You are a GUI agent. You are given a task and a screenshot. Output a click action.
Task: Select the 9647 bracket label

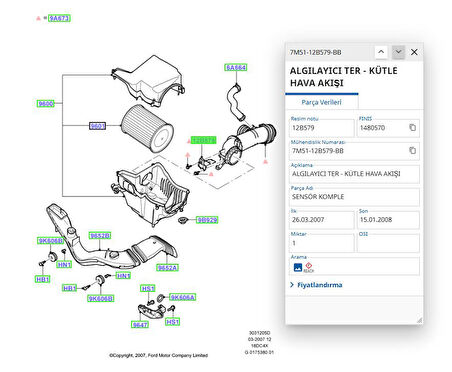click(140, 325)
